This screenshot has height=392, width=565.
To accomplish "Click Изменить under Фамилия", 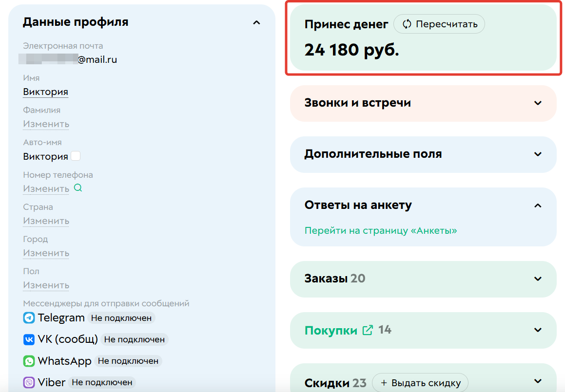I will (x=46, y=124).
